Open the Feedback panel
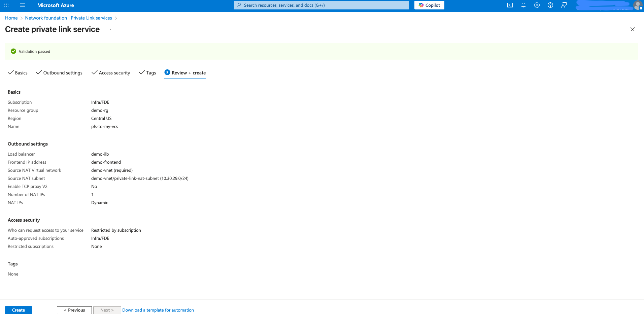Screen dimensions: 644x320 point(564,5)
